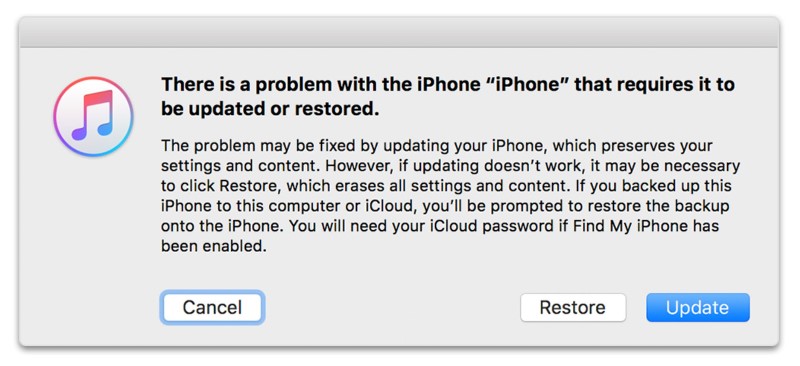Click empty space between Cancel and Restore

pos(392,307)
